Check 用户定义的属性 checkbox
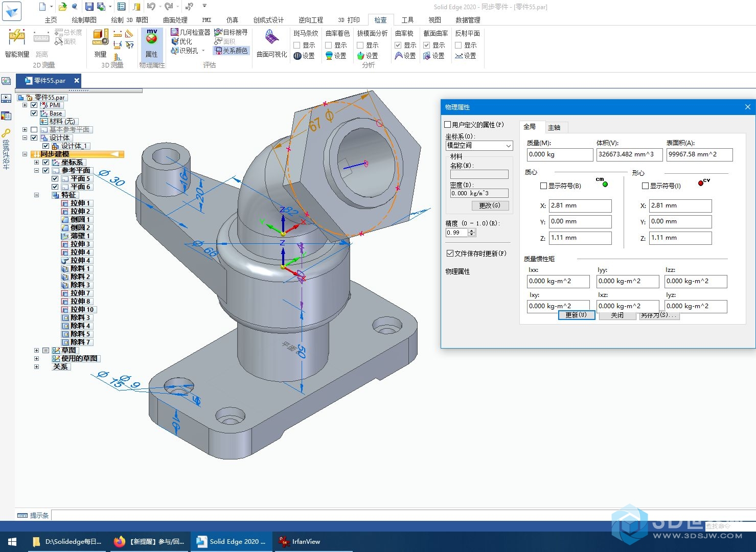The width and height of the screenshot is (756, 552). pos(448,124)
